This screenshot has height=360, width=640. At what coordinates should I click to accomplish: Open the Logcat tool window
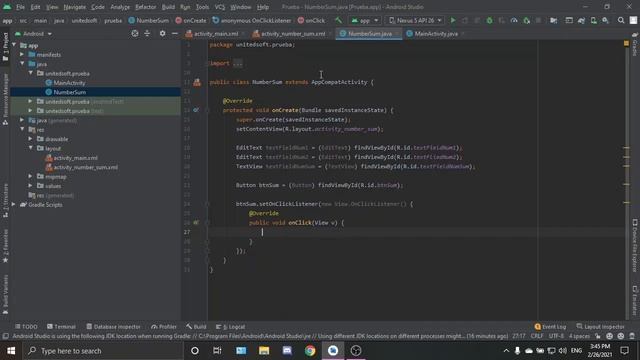click(x=231, y=327)
